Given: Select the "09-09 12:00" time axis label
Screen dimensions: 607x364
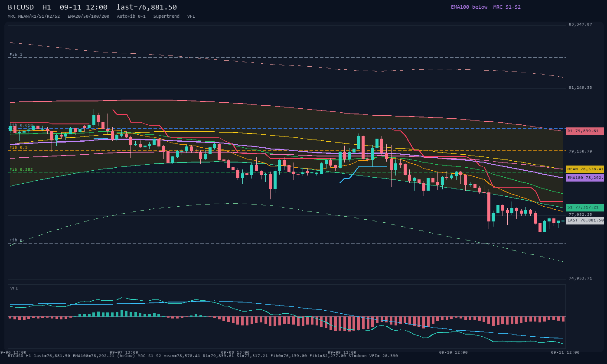Looking at the screenshot, I should 342,352.
